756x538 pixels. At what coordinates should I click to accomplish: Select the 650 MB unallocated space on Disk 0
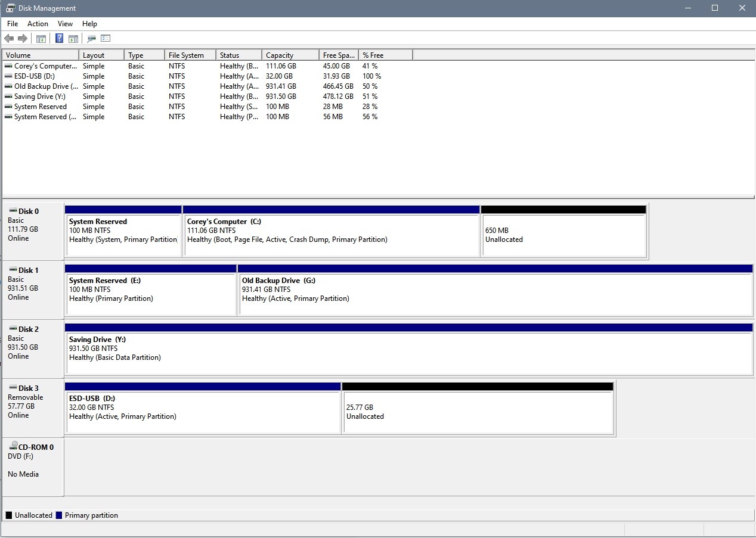point(563,232)
